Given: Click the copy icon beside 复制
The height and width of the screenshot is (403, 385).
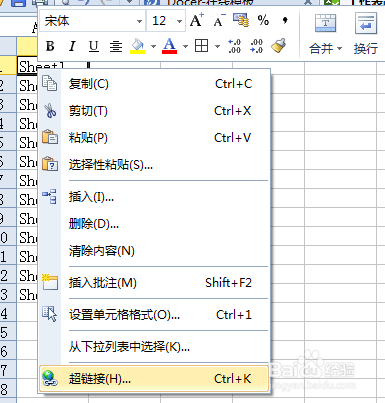Looking at the screenshot, I should point(50,83).
